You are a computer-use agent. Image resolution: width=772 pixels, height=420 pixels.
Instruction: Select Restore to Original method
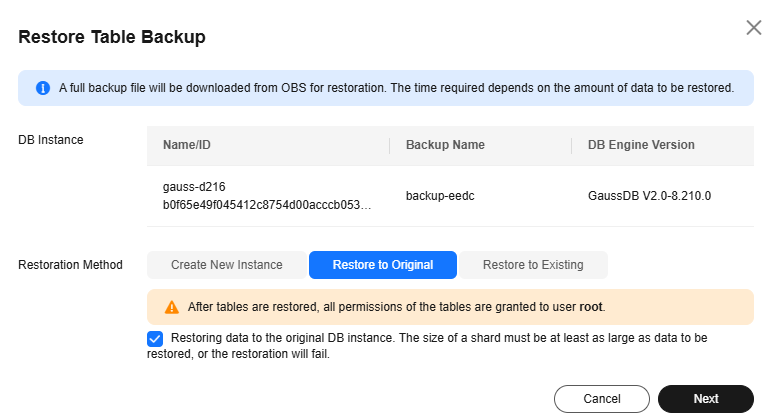383,265
